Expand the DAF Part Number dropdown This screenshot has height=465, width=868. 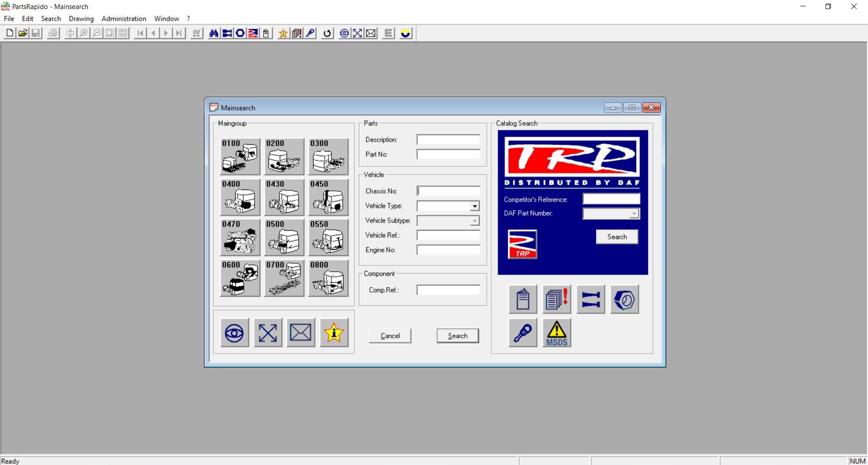tap(634, 214)
